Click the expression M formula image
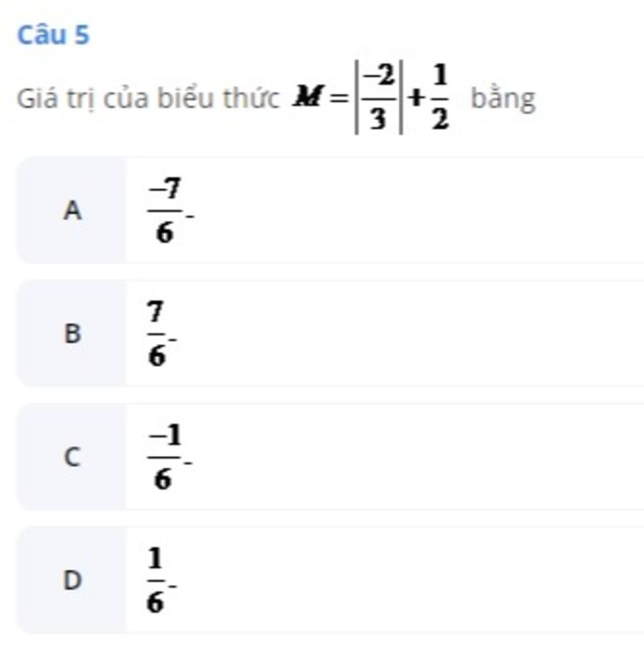The height and width of the screenshot is (657, 644). [372, 97]
